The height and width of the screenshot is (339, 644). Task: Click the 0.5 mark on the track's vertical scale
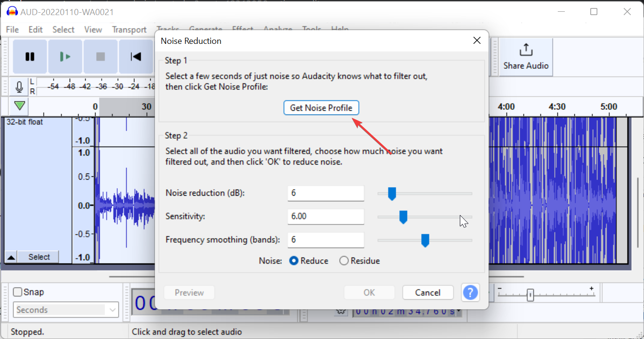[x=83, y=176]
